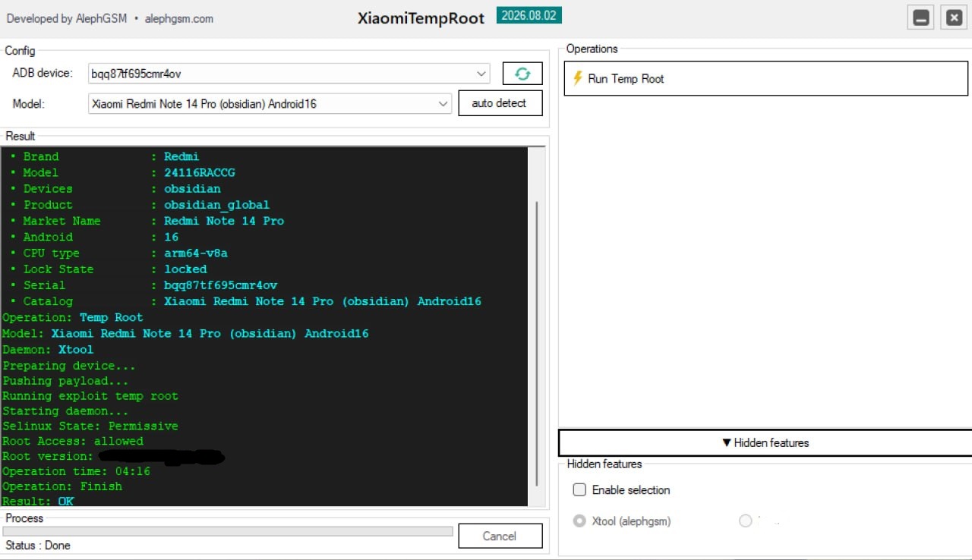Click the Running exploit temp root line
The image size is (972, 560).
pos(90,396)
